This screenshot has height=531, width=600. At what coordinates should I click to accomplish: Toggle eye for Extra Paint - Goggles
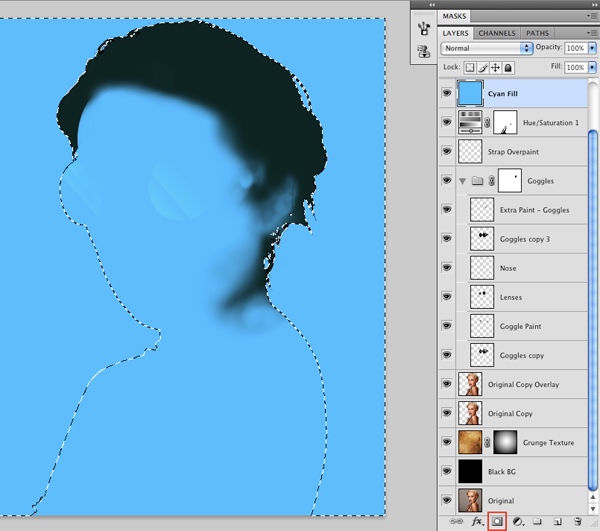447,209
